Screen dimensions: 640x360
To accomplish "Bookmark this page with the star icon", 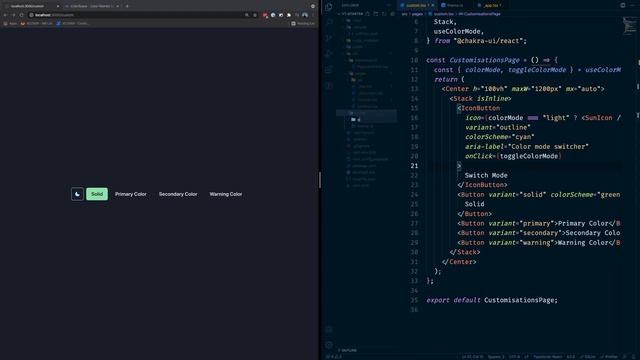I will click(x=255, y=15).
